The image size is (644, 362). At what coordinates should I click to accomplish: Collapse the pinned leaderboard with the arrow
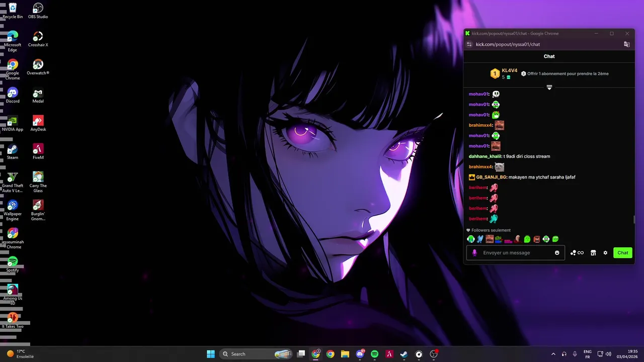click(x=549, y=87)
